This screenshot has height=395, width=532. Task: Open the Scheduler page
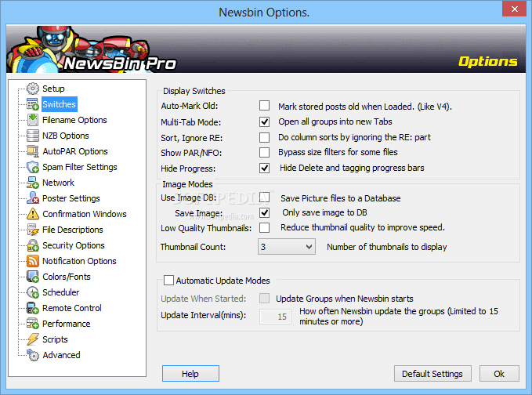pyautogui.click(x=60, y=292)
